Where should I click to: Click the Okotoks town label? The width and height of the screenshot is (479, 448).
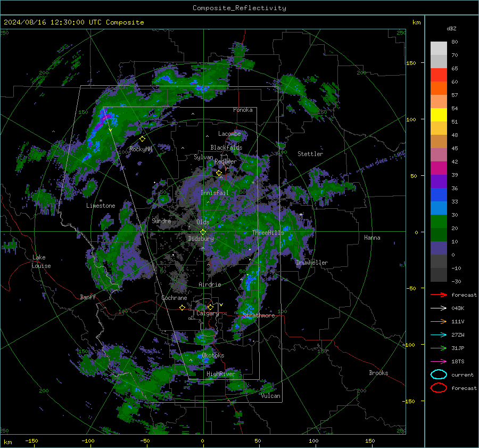pyautogui.click(x=213, y=355)
